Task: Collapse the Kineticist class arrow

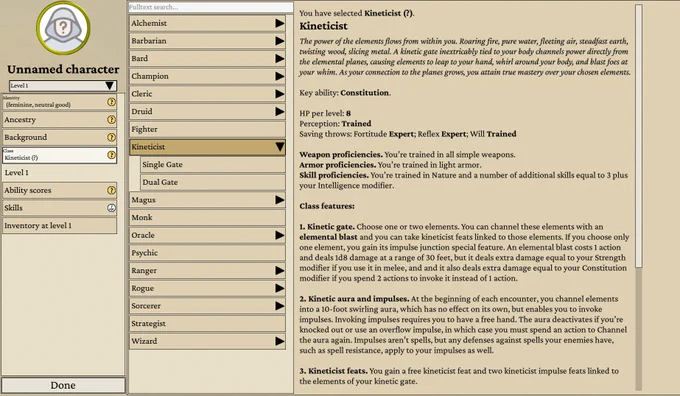Action: click(x=280, y=147)
